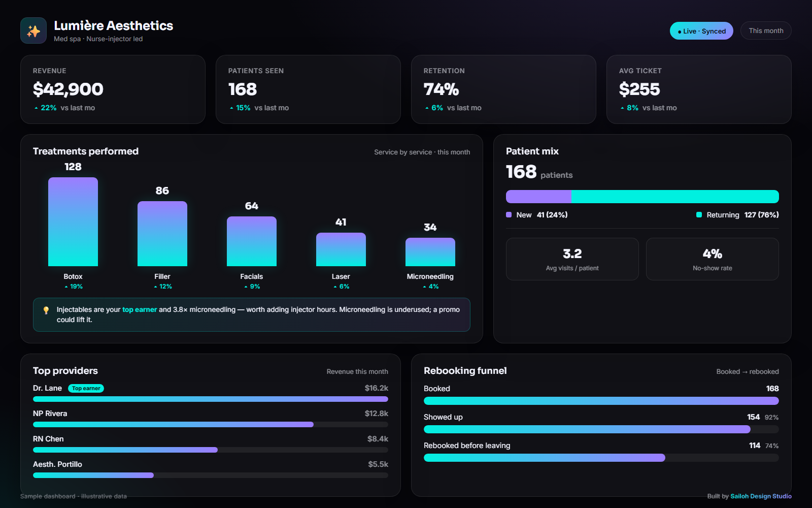The height and width of the screenshot is (508, 812).
Task: Click the Rebooking funnel heading
Action: point(465,371)
